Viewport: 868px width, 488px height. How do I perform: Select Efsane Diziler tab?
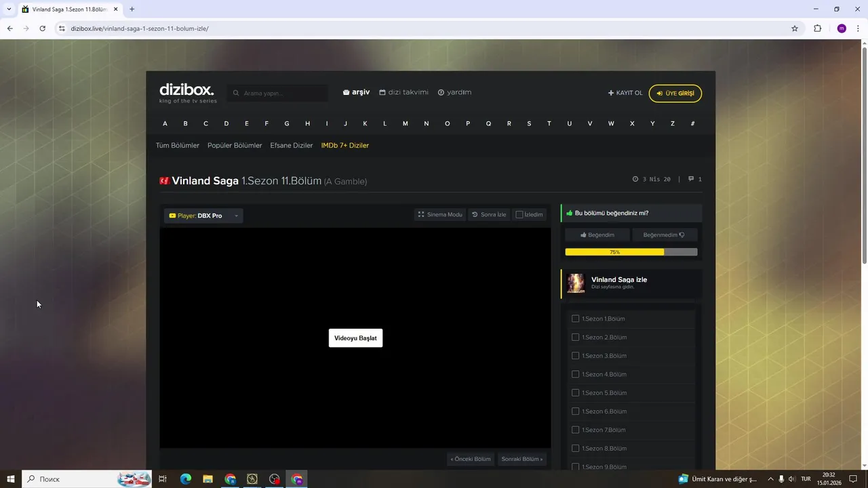click(292, 146)
